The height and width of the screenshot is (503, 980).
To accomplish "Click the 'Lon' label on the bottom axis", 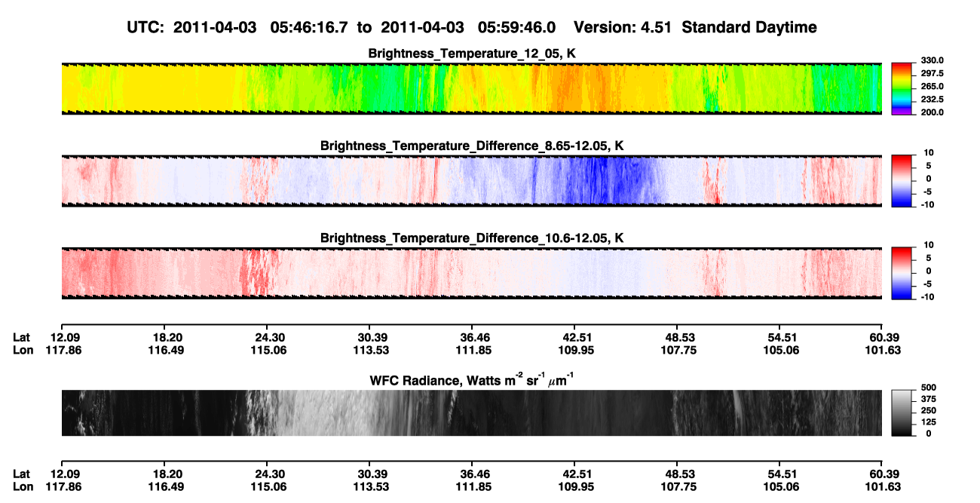I will coord(23,486).
